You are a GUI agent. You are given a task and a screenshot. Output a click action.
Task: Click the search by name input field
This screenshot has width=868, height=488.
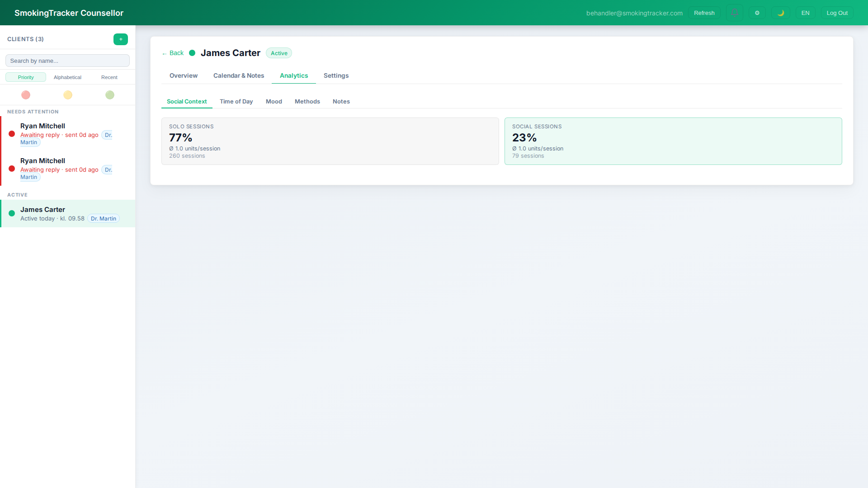[67, 61]
